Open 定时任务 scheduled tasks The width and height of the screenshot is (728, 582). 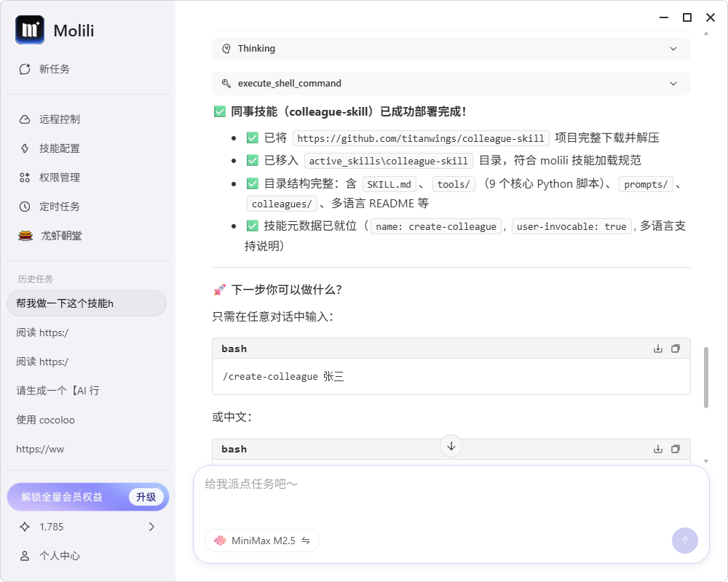pyautogui.click(x=59, y=207)
